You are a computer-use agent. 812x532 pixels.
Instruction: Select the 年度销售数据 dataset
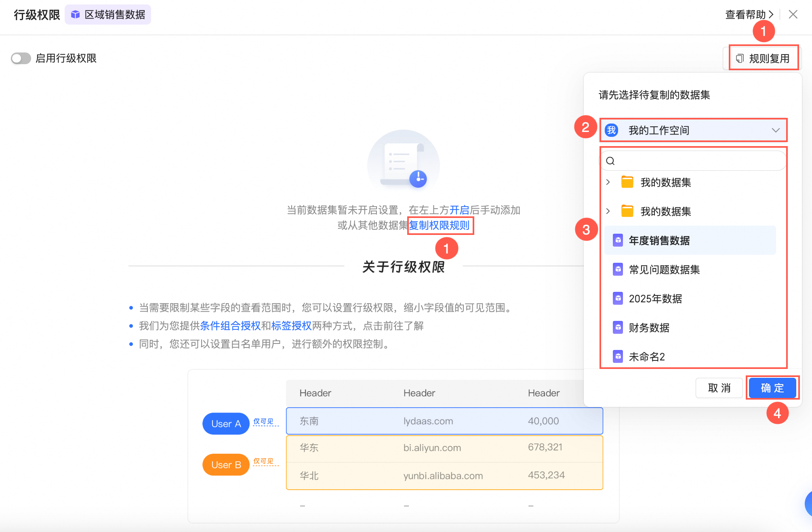click(x=659, y=241)
